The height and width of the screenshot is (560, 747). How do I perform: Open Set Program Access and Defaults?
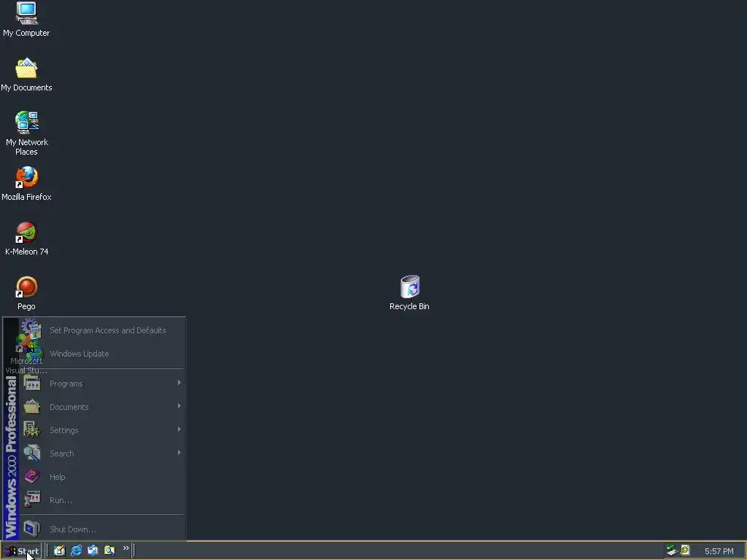[x=102, y=330]
